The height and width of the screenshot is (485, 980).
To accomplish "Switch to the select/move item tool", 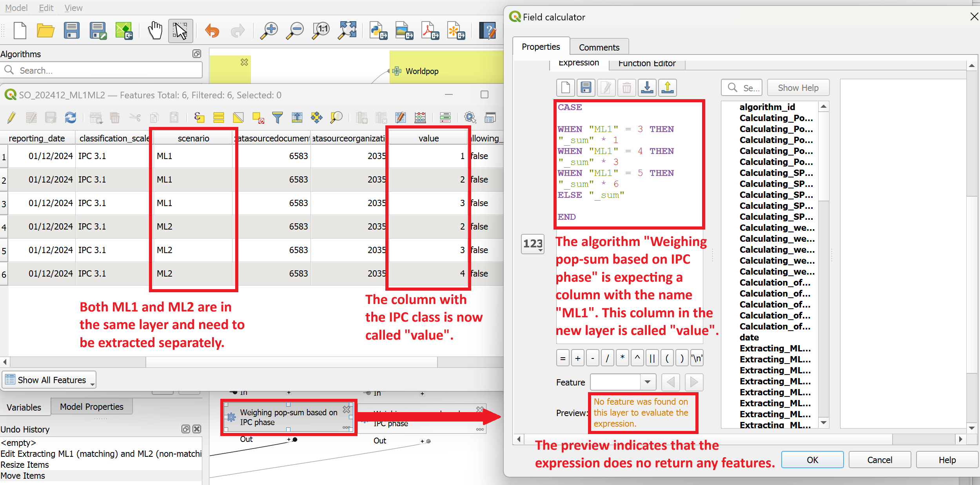I will [x=180, y=31].
